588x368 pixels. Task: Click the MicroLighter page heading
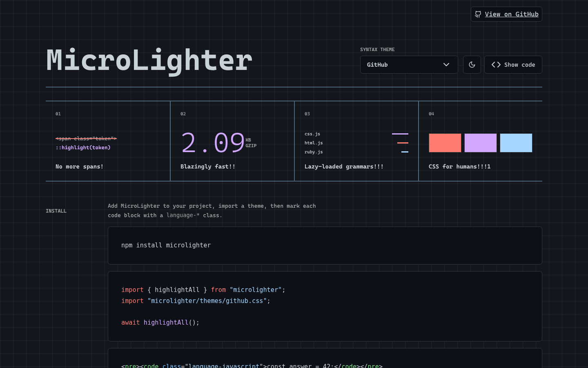[149, 61]
